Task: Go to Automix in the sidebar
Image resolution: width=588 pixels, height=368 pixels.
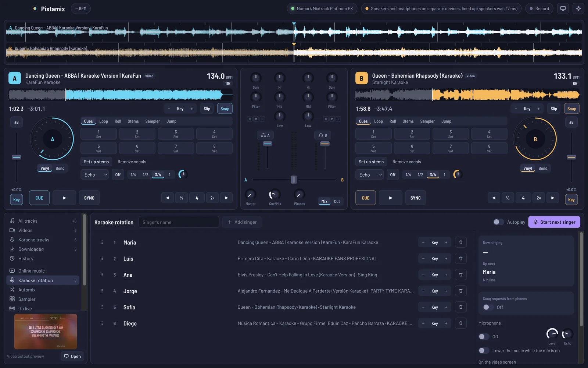Action: 43,290
